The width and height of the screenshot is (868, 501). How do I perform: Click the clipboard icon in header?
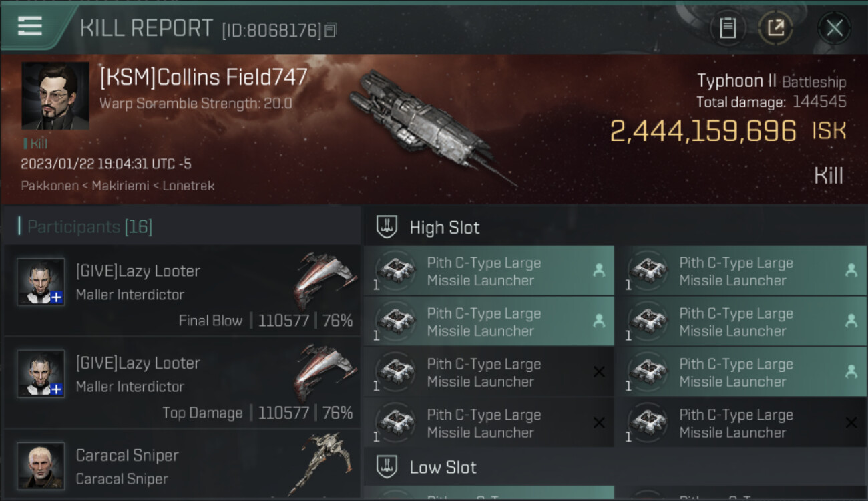point(728,28)
